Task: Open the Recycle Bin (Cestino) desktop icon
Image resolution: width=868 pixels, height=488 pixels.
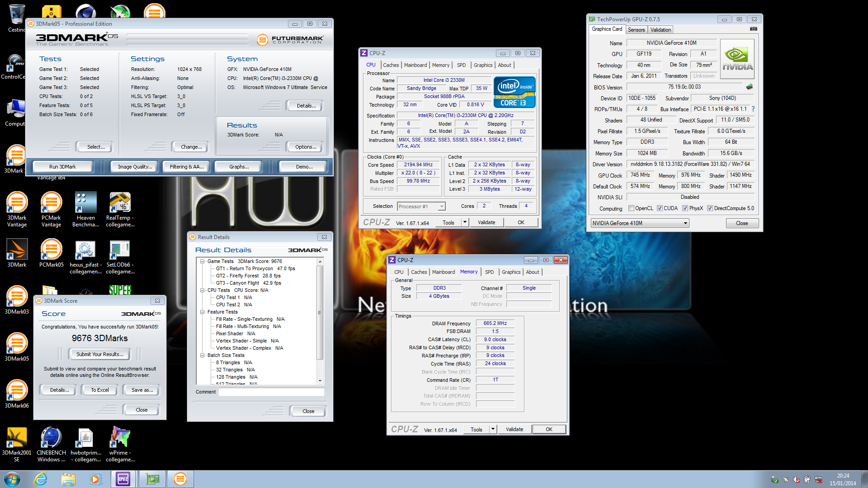Action: click(17, 18)
